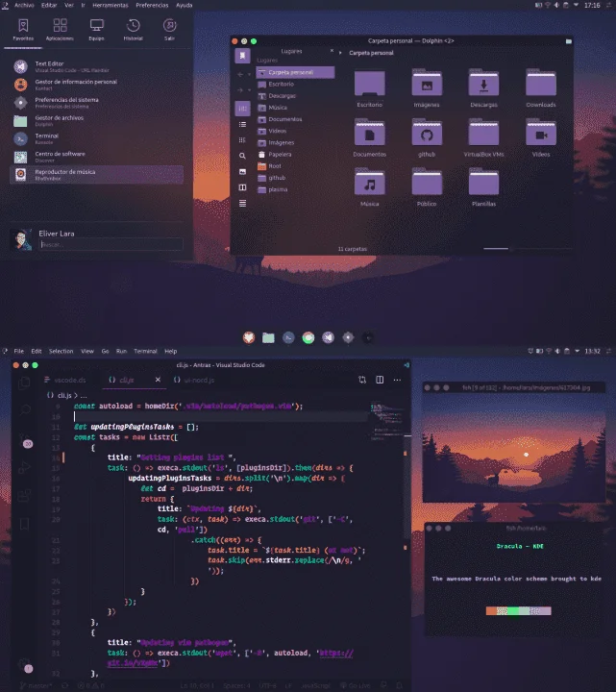Viewport: 616px width, 692px height.
Task: Select Descargas in Dolphin places sidebar
Action: click(295, 96)
